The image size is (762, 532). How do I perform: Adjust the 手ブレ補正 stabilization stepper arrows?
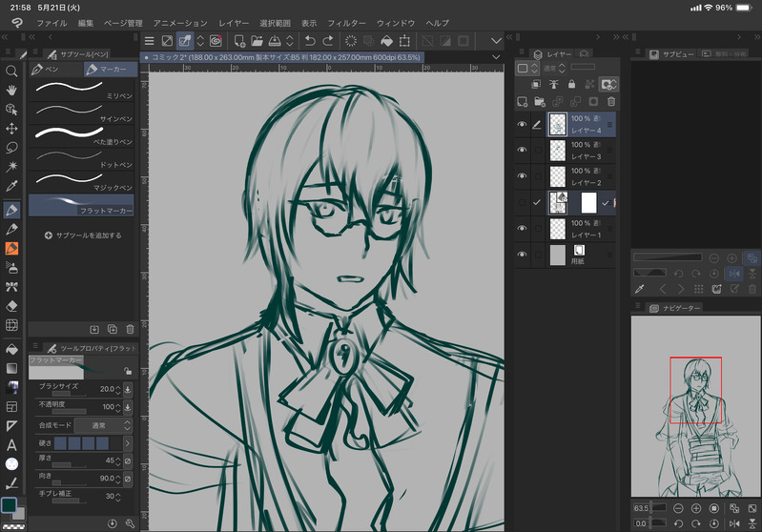click(117, 496)
